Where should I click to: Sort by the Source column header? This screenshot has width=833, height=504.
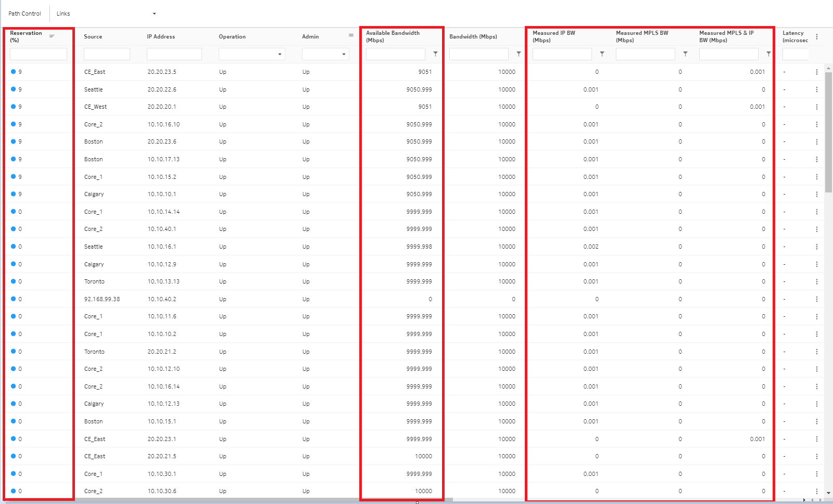93,36
